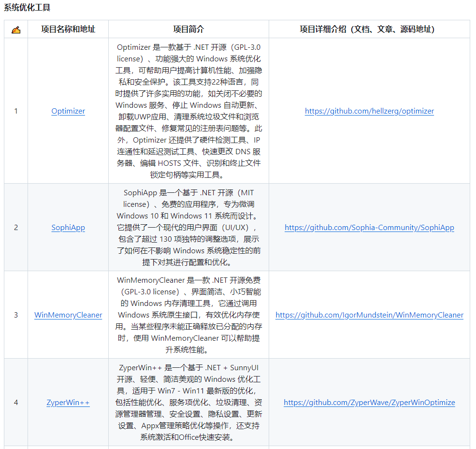Viewport: 476px width, 449px height.
Task: Visit github.com/IgorMundstein/WinMemoryCleaner URL
Action: (x=369, y=315)
